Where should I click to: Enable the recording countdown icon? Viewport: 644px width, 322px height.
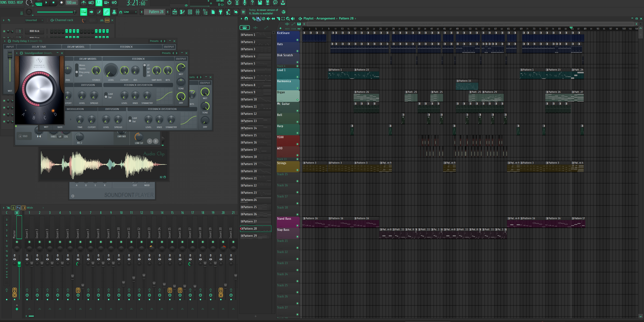tap(99, 3)
